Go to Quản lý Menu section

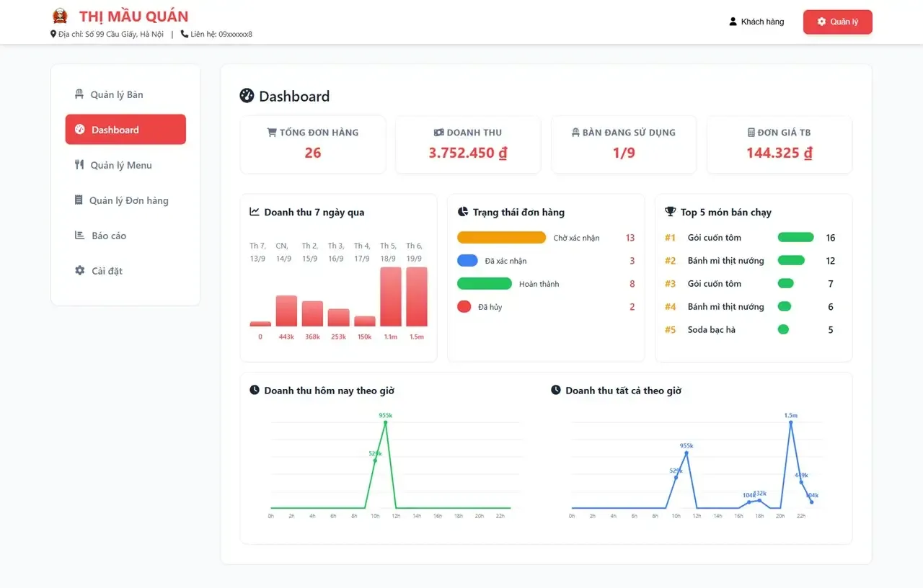(x=120, y=165)
